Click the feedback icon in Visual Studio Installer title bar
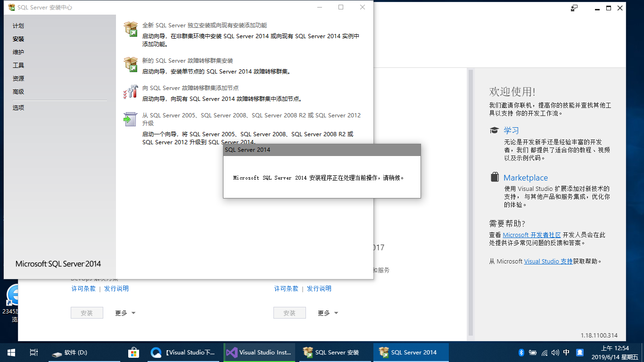This screenshot has height=362, width=644. 574,8
